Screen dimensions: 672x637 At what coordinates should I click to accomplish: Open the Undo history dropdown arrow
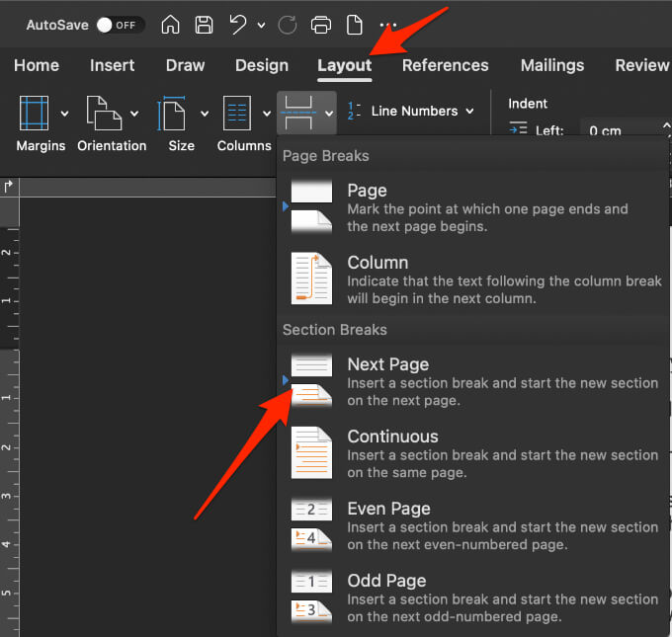(x=261, y=25)
